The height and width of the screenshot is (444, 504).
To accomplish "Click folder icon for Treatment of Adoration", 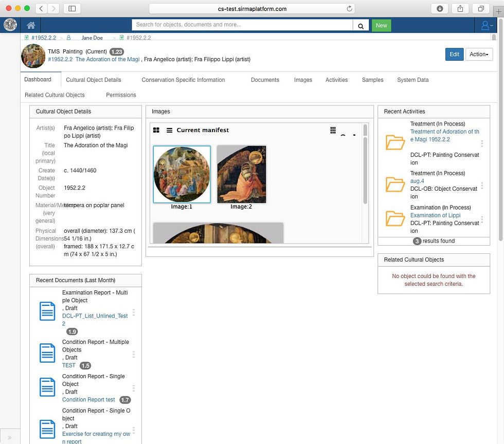I will [x=395, y=142].
